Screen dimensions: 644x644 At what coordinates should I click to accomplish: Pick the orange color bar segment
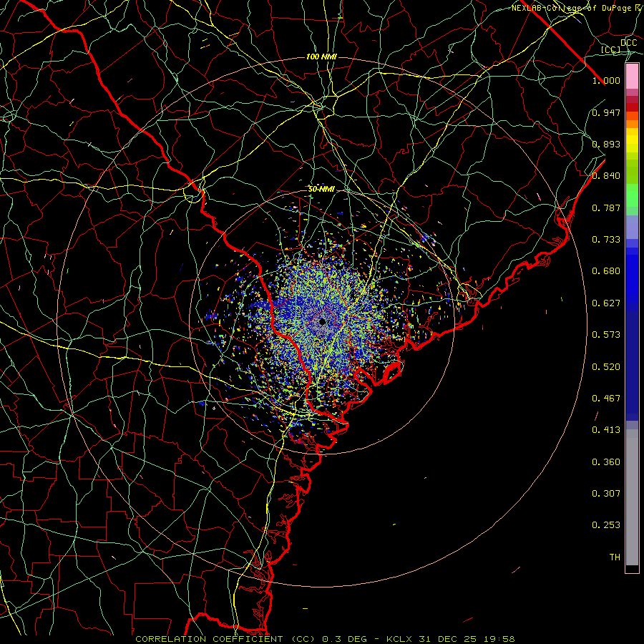tap(632, 124)
